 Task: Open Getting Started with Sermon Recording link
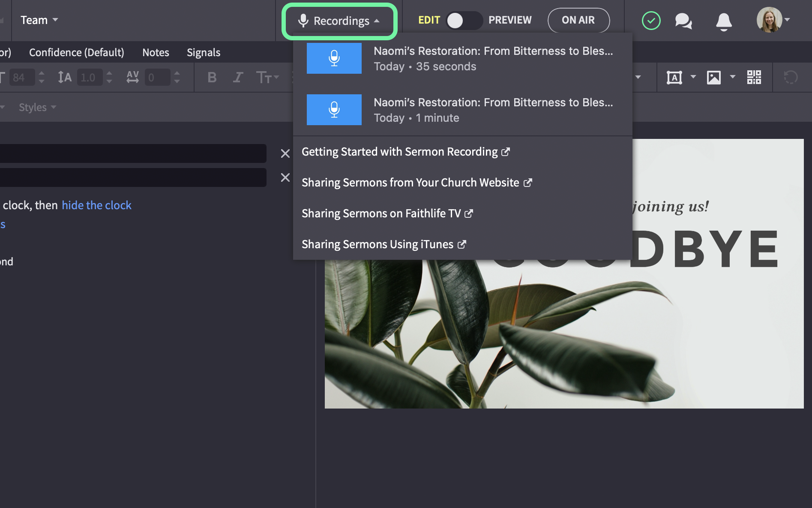tap(405, 152)
